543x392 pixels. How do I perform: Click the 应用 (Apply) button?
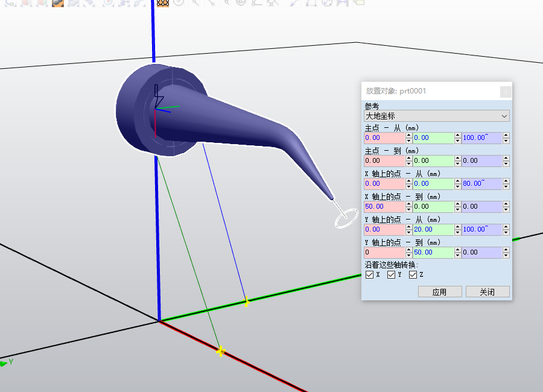click(x=440, y=292)
